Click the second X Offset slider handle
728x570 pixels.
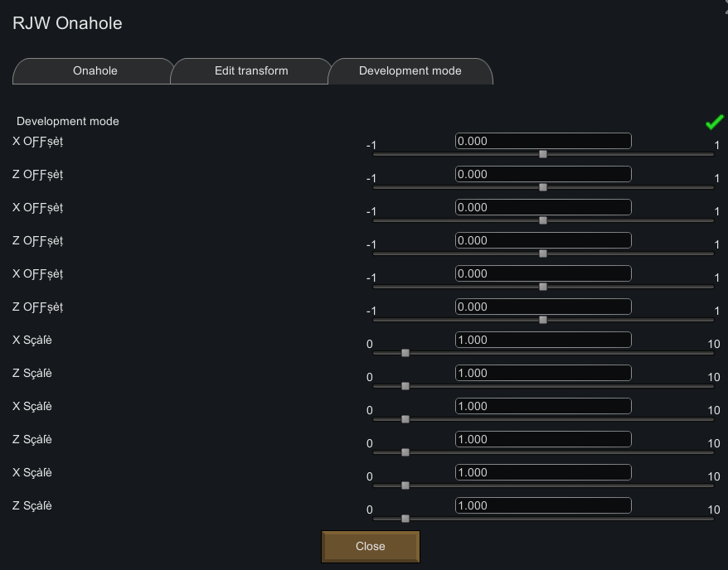coord(543,220)
